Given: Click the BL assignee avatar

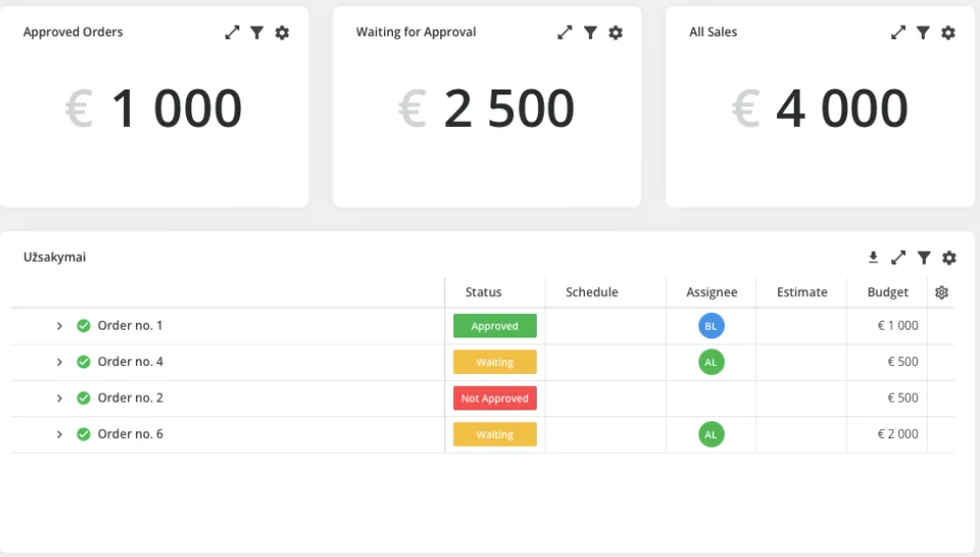Looking at the screenshot, I should point(711,326).
